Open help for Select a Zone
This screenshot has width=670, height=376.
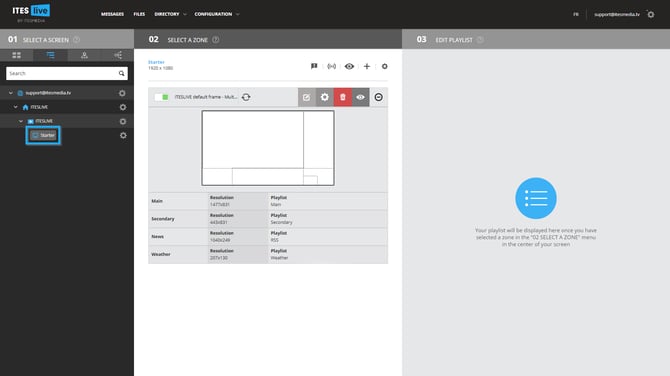click(216, 40)
